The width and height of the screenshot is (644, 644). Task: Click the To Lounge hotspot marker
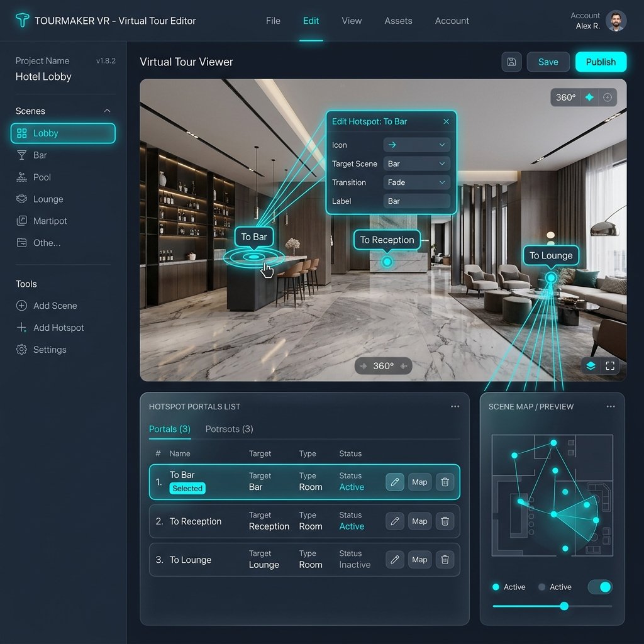pyautogui.click(x=551, y=278)
